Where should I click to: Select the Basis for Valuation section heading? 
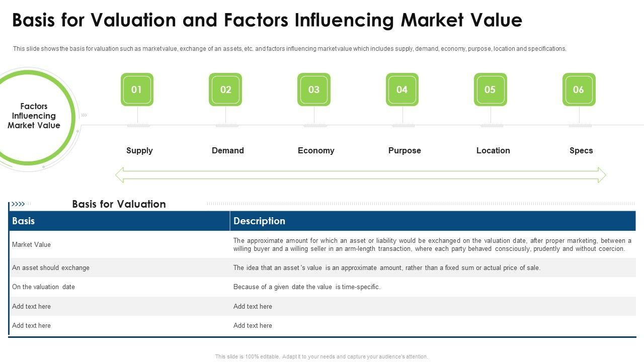pyautogui.click(x=119, y=204)
